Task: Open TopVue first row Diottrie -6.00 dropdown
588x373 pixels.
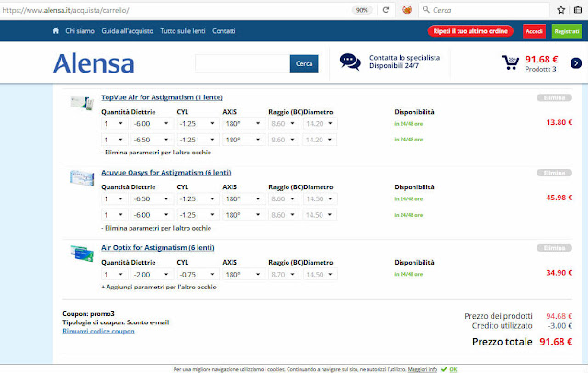Action: (152, 123)
